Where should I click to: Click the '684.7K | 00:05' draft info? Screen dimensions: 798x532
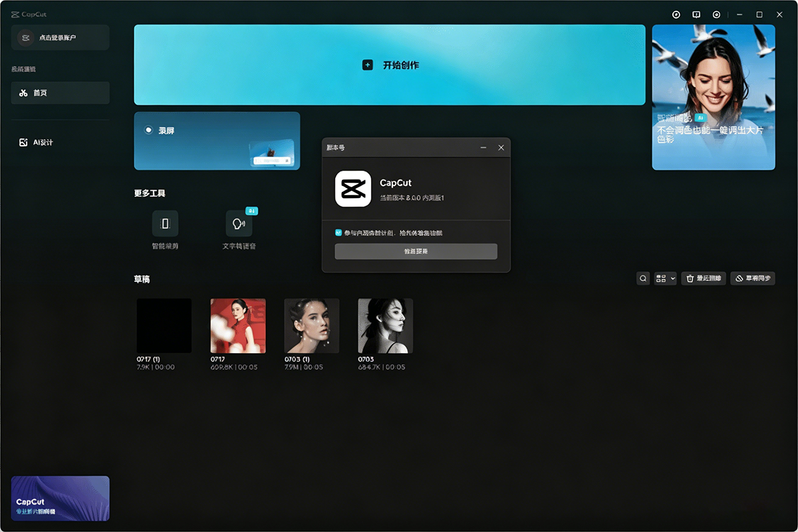pos(381,367)
